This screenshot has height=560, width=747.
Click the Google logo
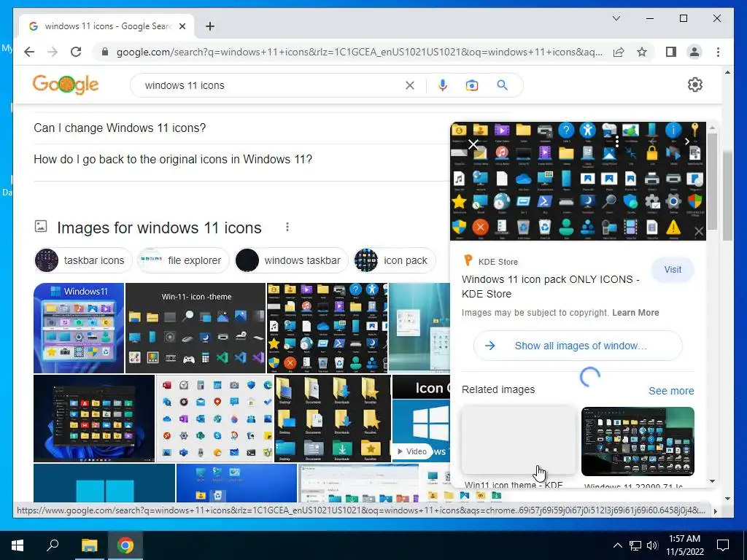[x=66, y=85]
